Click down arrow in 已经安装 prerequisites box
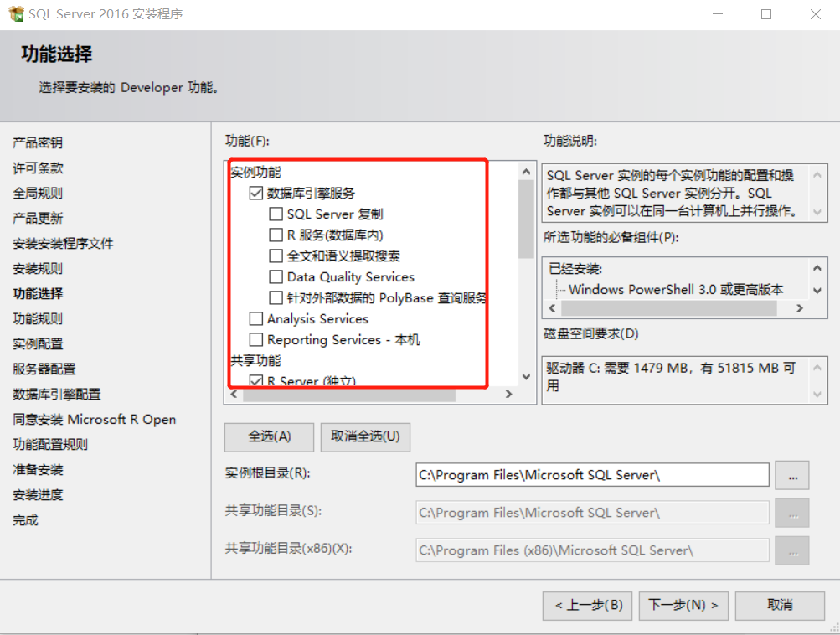840x635 pixels. (817, 291)
